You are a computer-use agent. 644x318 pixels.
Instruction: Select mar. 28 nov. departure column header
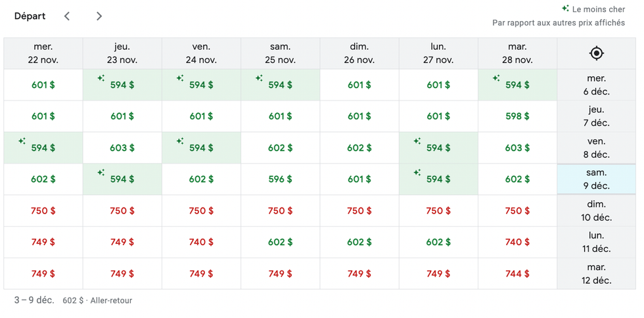pyautogui.click(x=517, y=53)
